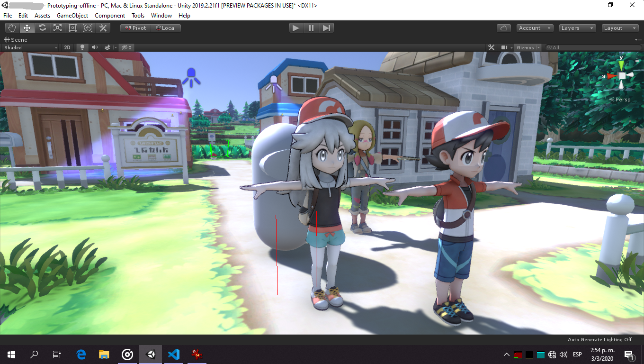
Task: Select the combined Transform tool
Action: point(88,28)
